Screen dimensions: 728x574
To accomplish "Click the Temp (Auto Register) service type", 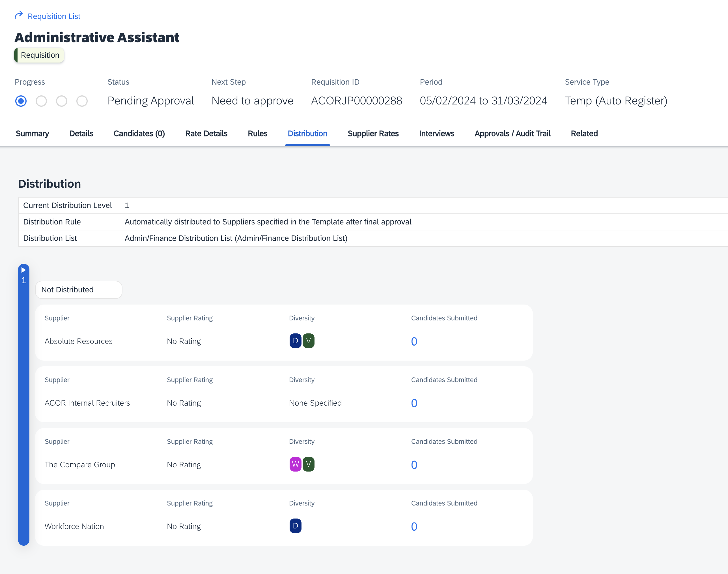I will (616, 101).
